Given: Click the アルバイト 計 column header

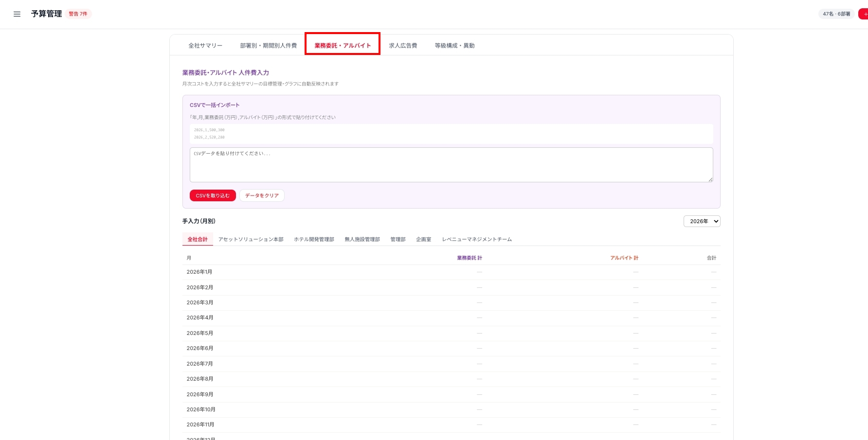Looking at the screenshot, I should 624,258.
